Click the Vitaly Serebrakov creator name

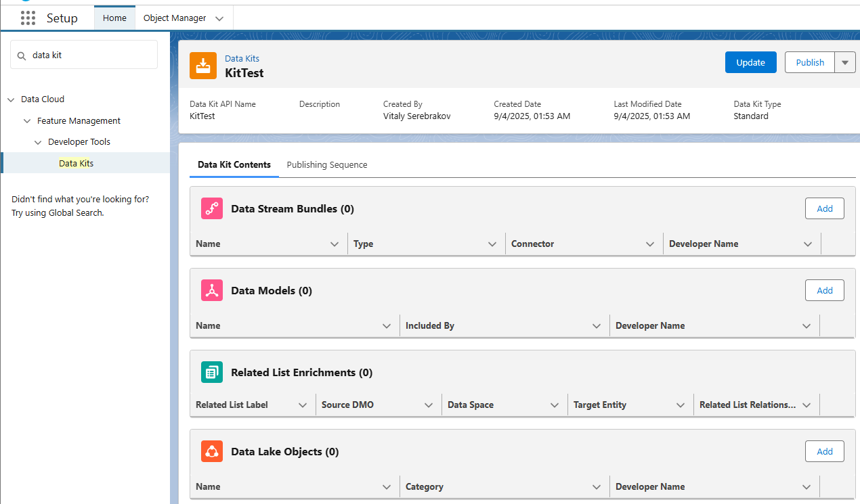click(417, 116)
